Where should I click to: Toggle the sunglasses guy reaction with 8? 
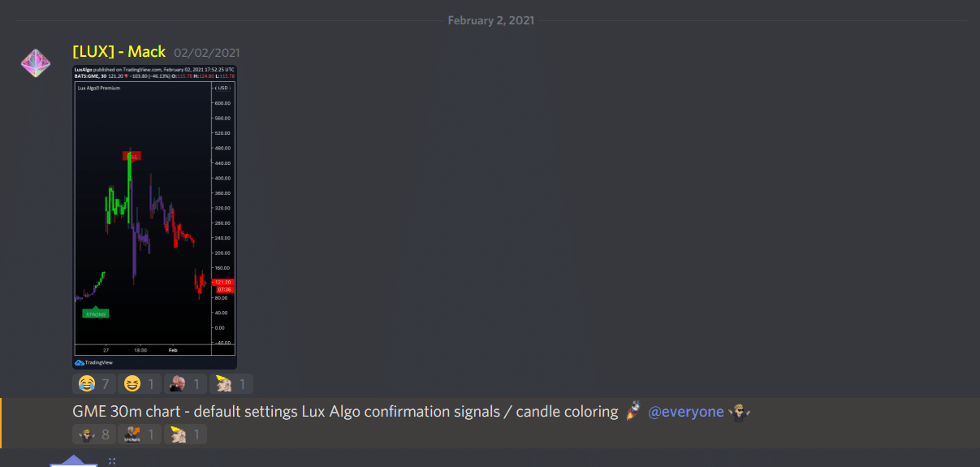pyautogui.click(x=94, y=435)
